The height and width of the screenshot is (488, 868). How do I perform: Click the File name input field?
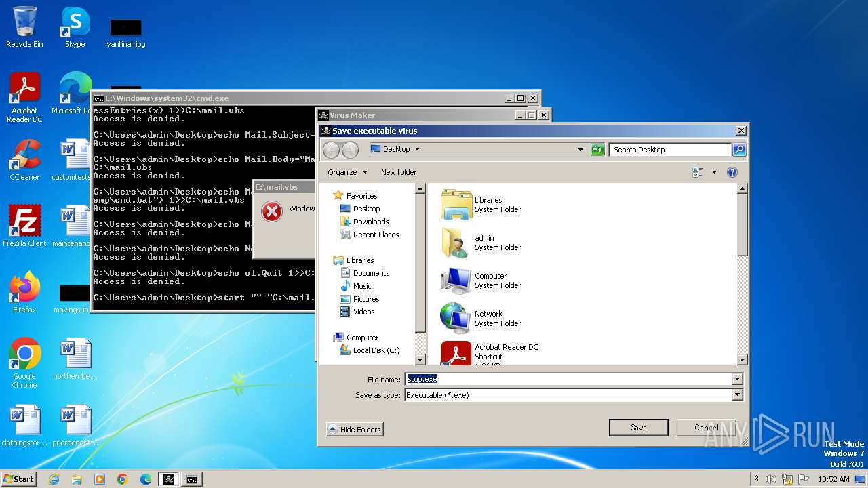(x=568, y=379)
